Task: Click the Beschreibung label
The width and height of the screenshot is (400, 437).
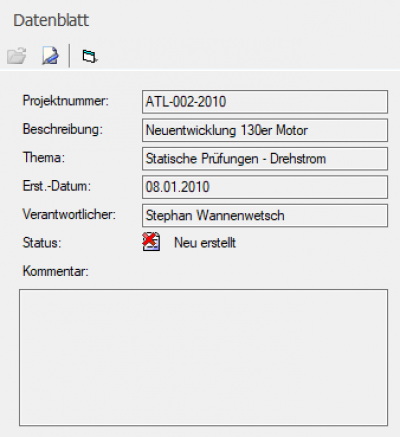Action: (x=63, y=129)
